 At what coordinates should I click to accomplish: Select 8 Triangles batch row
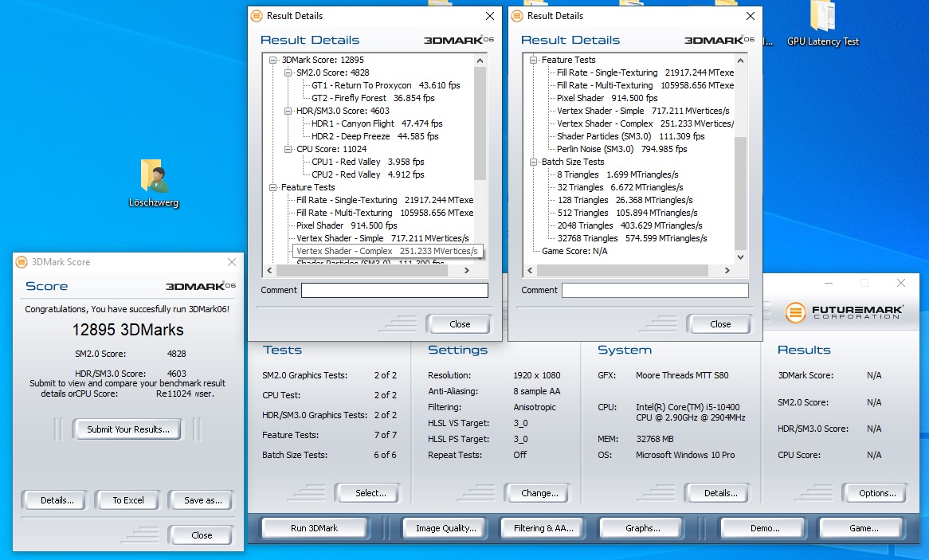(617, 174)
